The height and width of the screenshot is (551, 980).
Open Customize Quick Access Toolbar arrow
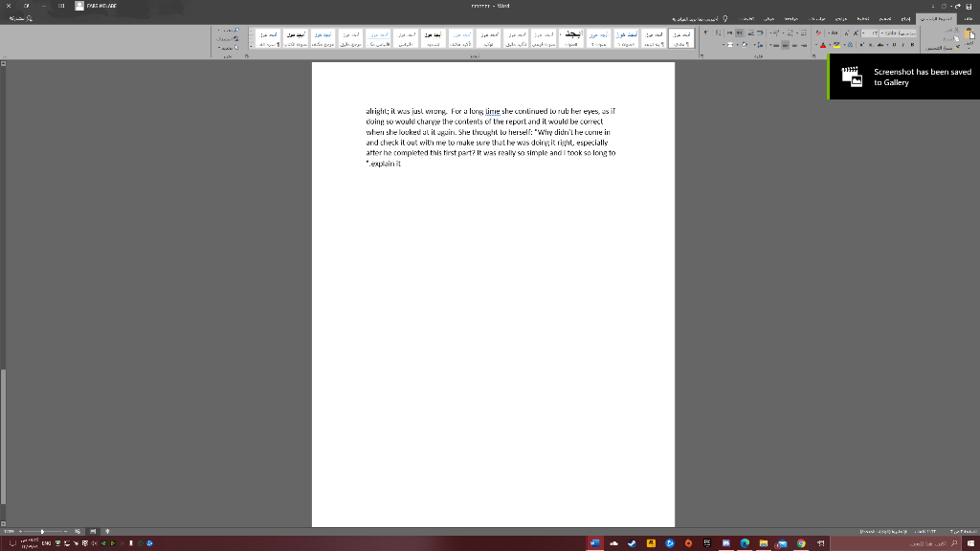click(933, 6)
